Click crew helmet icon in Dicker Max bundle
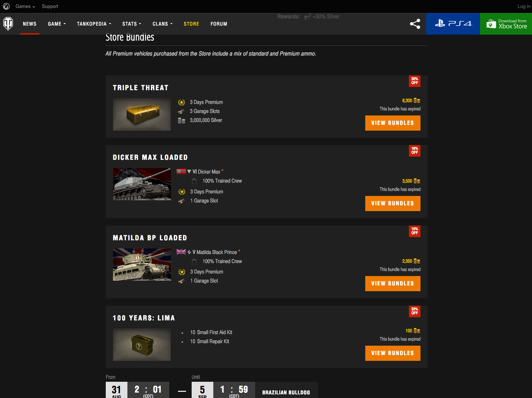 point(194,181)
